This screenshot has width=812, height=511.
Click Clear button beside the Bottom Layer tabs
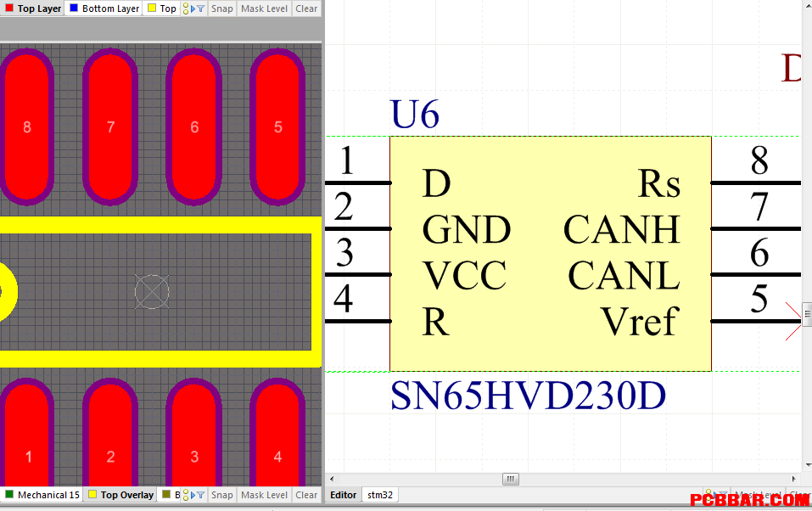(306, 8)
